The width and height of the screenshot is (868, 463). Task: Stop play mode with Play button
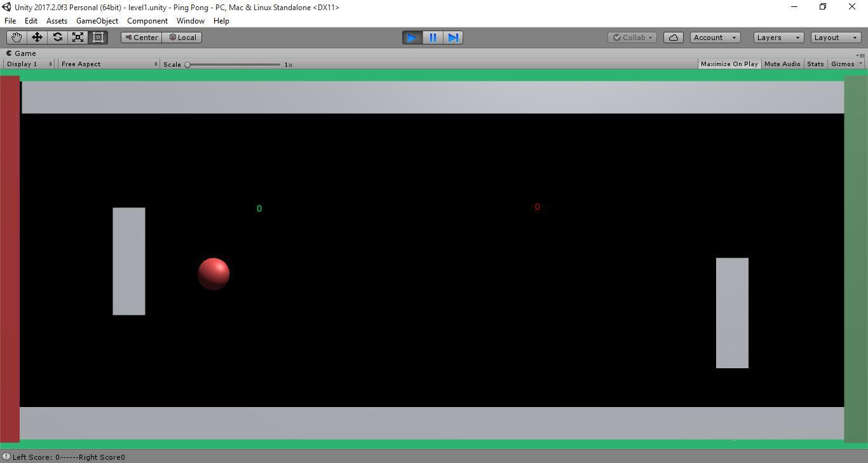click(412, 38)
